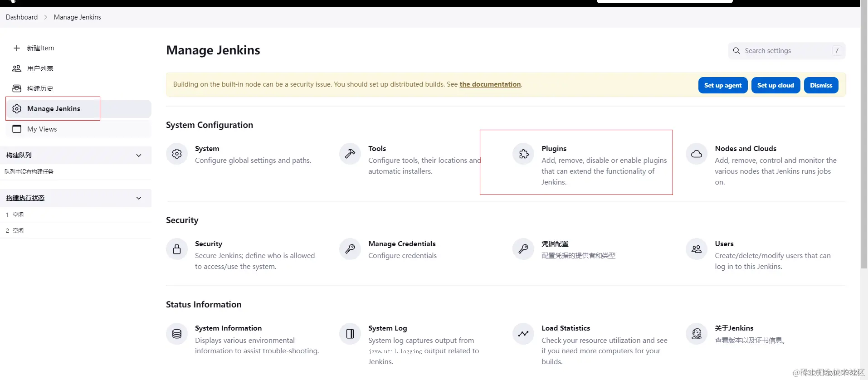Click the build history icon beside 构建历史
The image size is (868, 380).
coord(17,88)
